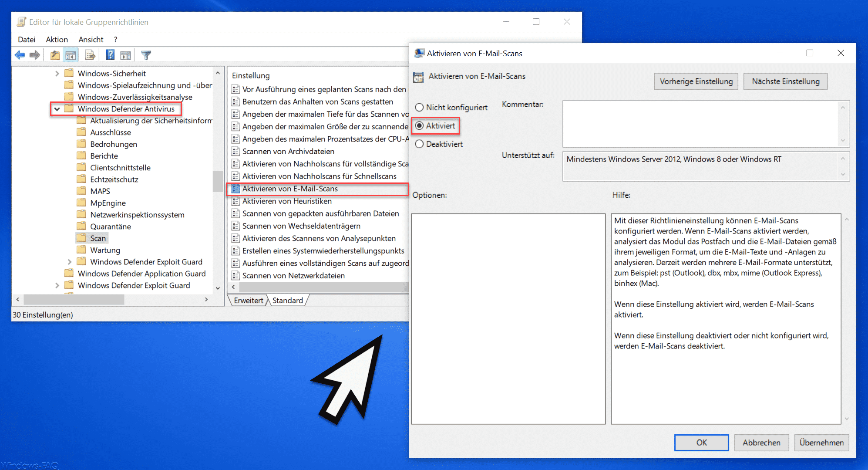Click the MpEngine folder icon

[81, 203]
